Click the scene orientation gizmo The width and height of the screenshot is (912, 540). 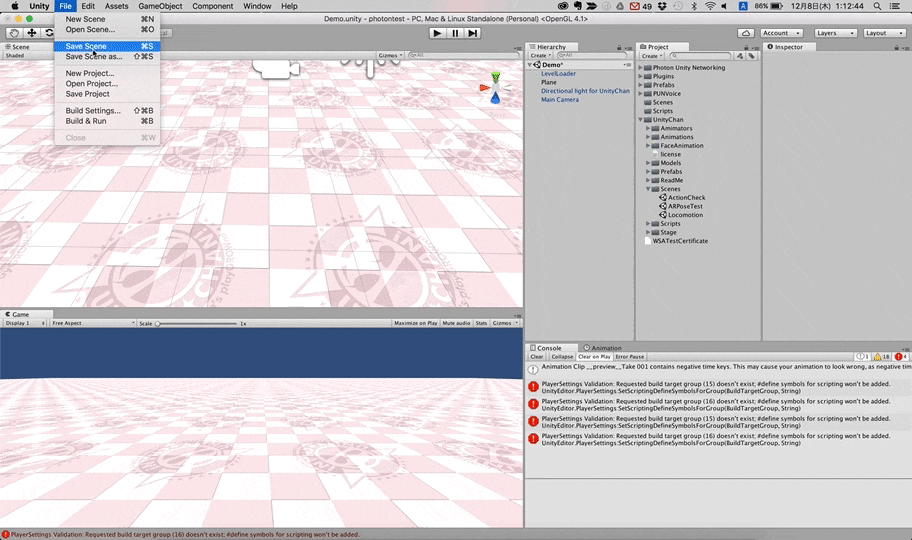(494, 88)
